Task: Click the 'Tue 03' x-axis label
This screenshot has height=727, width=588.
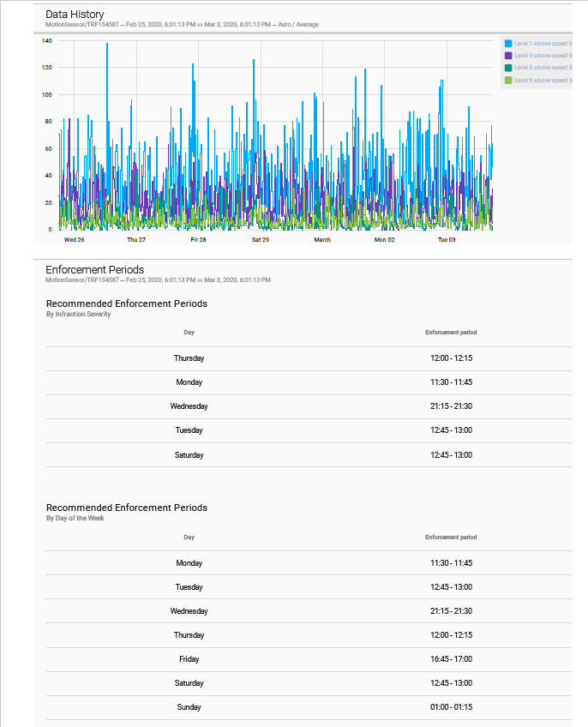Action: click(x=447, y=240)
